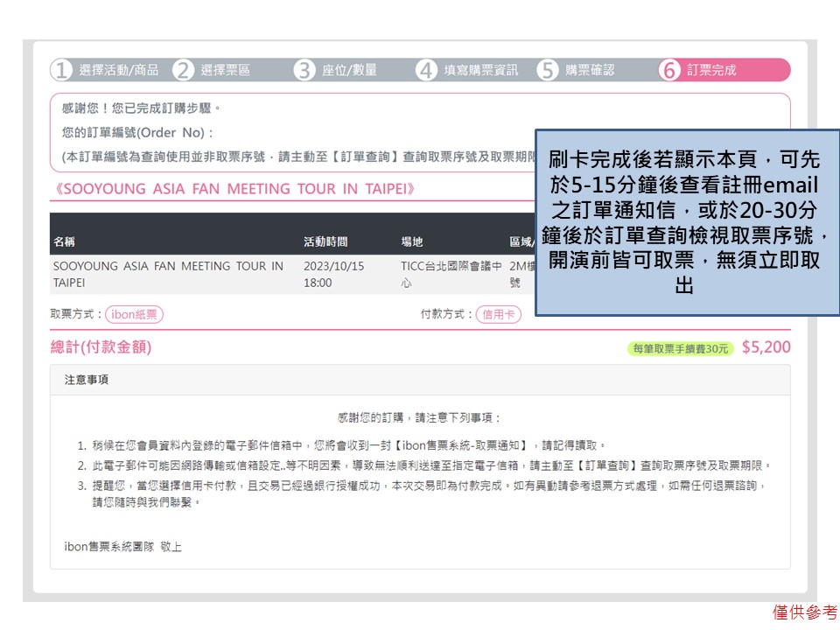
Task: Click the TICC台北國際會議中心 venue cell
Action: click(451, 274)
